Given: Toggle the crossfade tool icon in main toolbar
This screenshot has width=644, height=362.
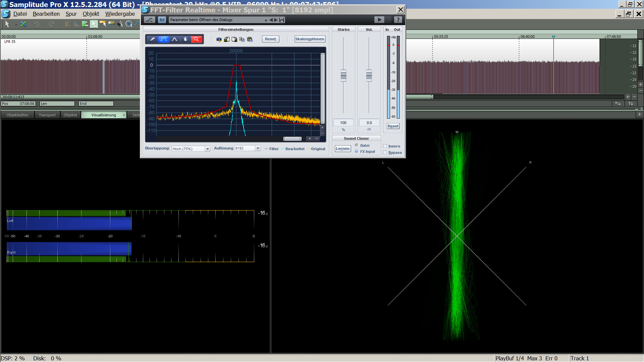Looking at the screenshot, I should 23,24.
